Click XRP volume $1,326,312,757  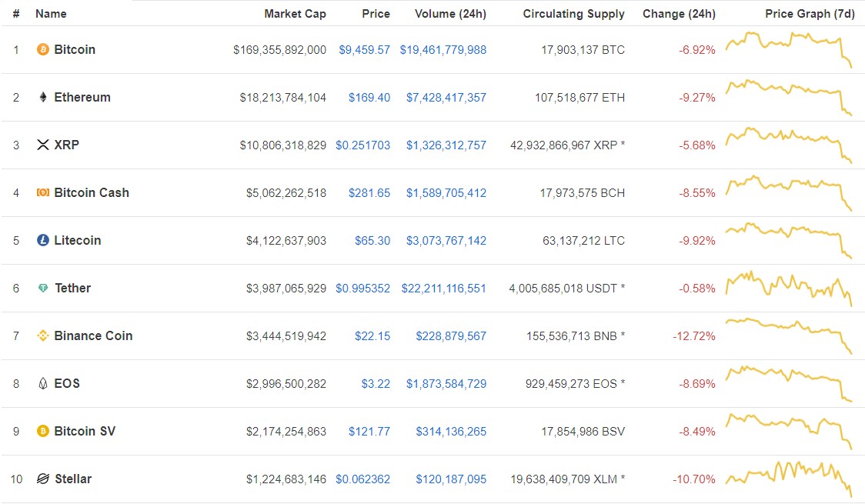446,145
